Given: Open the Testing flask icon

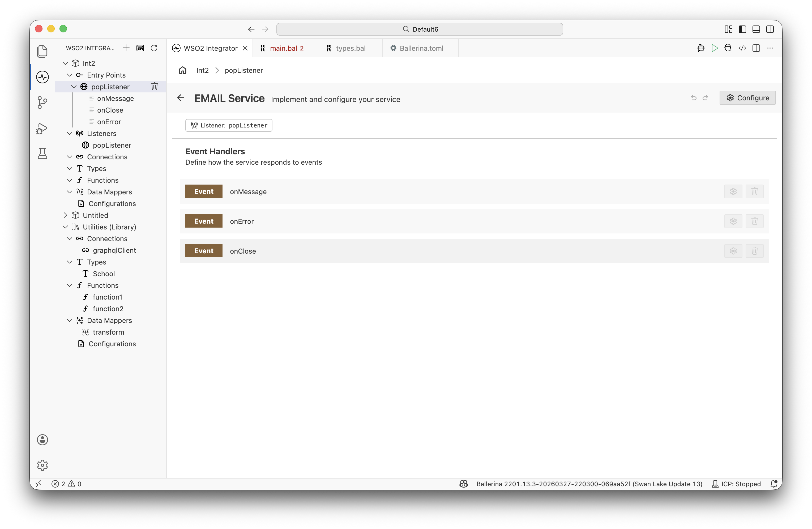Looking at the screenshot, I should (42, 153).
